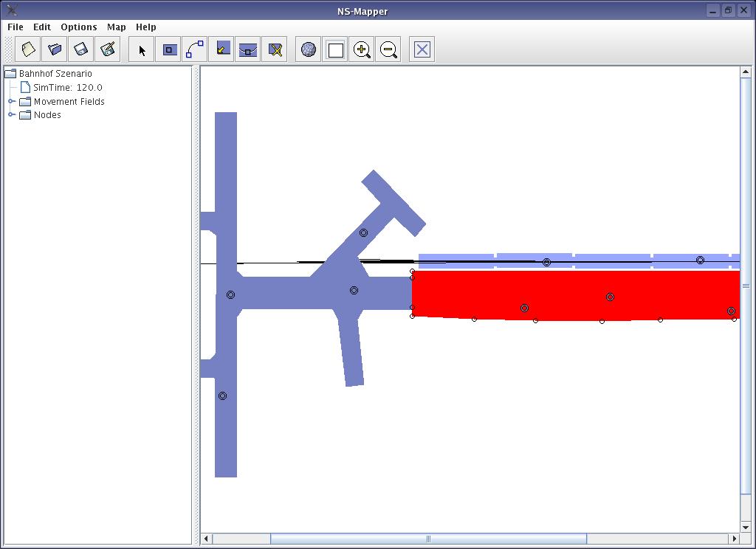Select the Bahnhof Szenario root node

coord(55,73)
